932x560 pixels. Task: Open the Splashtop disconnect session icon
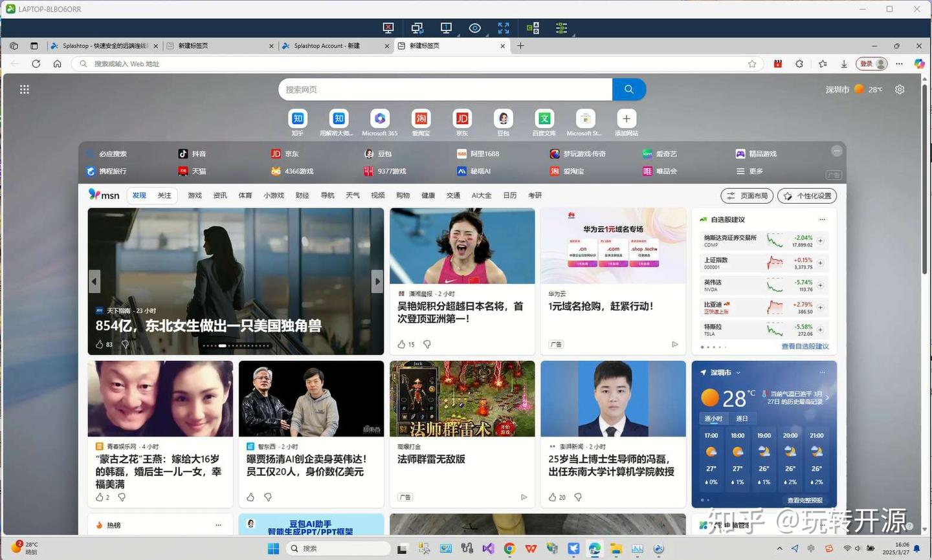[x=388, y=28]
